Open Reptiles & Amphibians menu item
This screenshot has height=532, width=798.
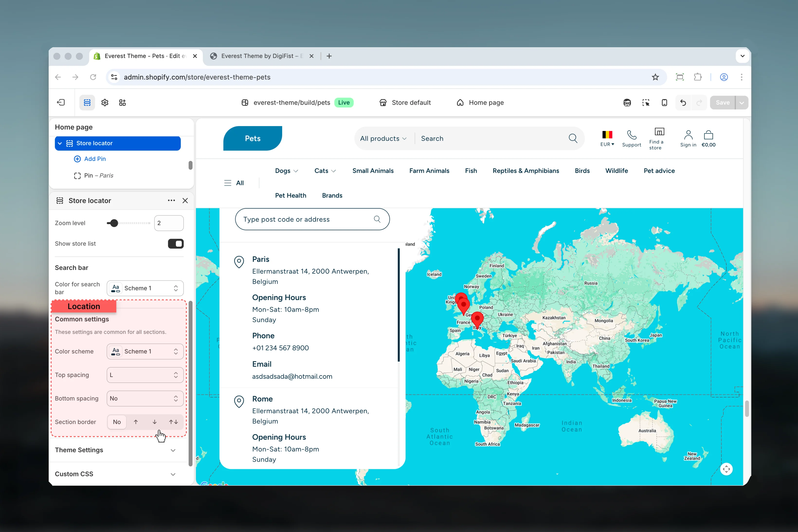click(x=526, y=171)
